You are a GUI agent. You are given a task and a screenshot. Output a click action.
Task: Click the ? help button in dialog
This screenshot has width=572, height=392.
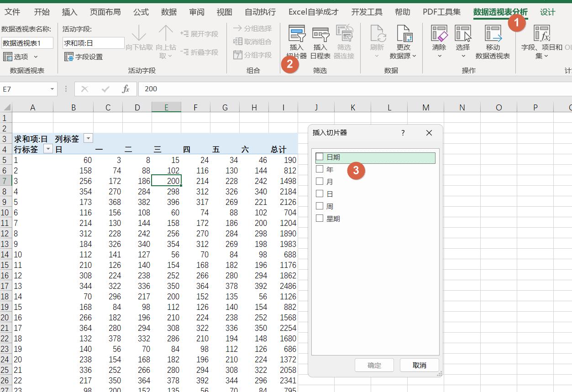403,133
